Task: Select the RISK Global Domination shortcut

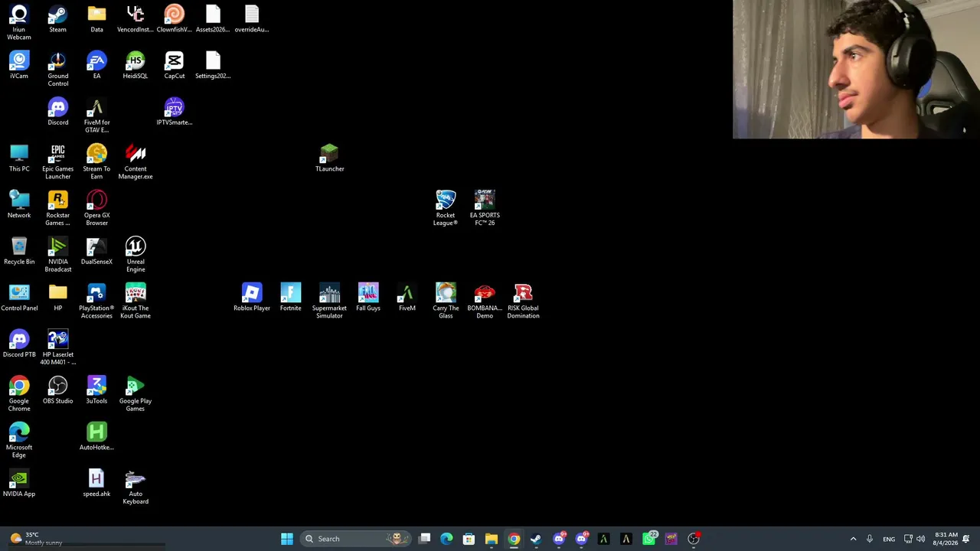Action: (x=523, y=302)
